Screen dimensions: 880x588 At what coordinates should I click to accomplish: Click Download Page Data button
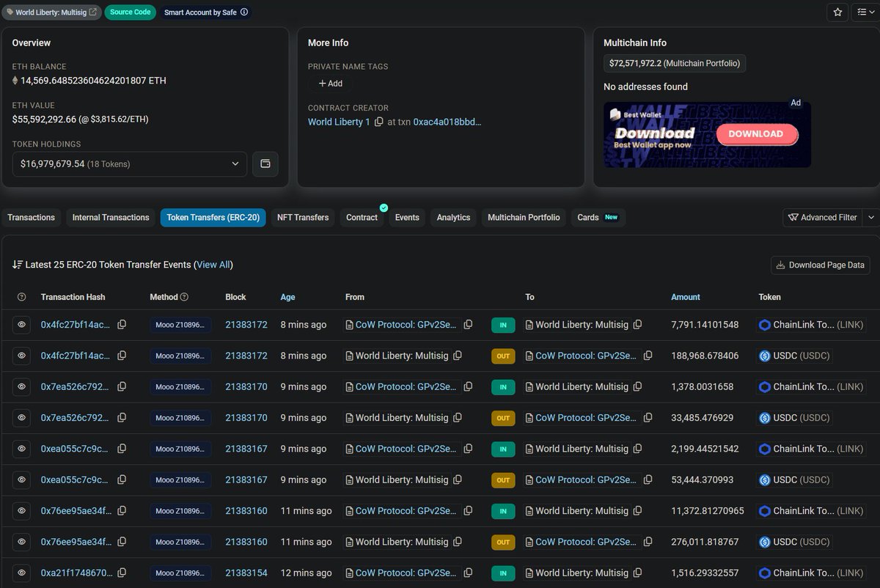(x=820, y=265)
